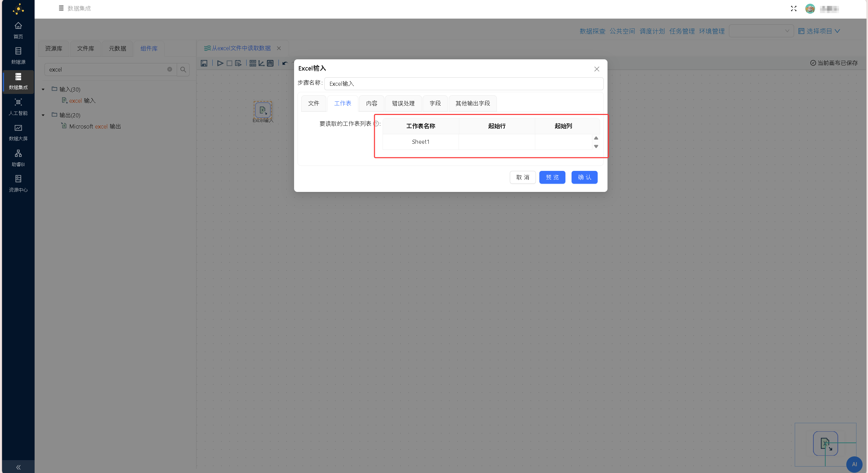Select 数据集成 in left sidebar
This screenshot has height=473, width=868.
18,81
